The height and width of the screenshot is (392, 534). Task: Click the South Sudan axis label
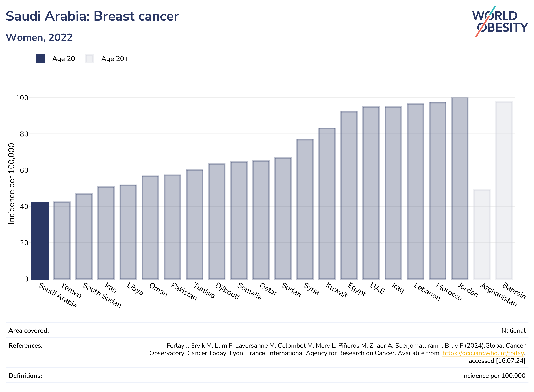[102, 295]
